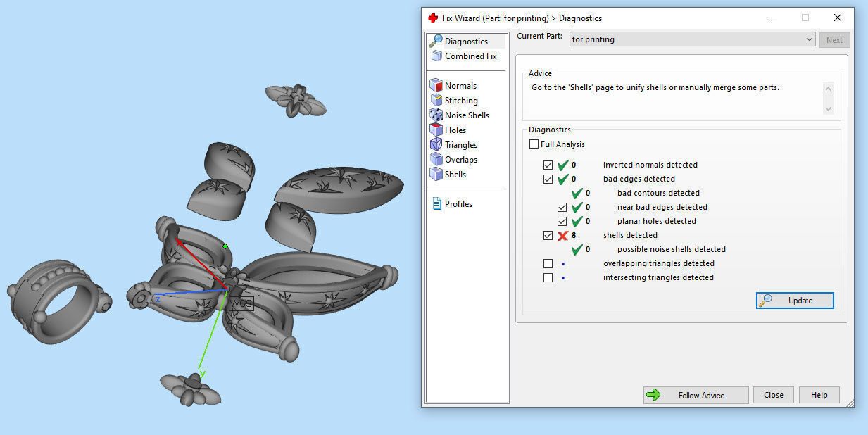Click the Close button at bottom

[774, 395]
